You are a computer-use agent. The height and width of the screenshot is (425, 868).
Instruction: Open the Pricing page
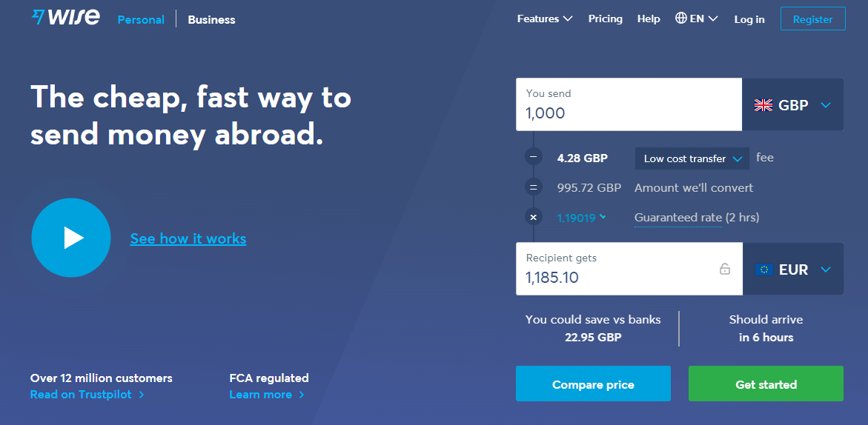point(605,19)
